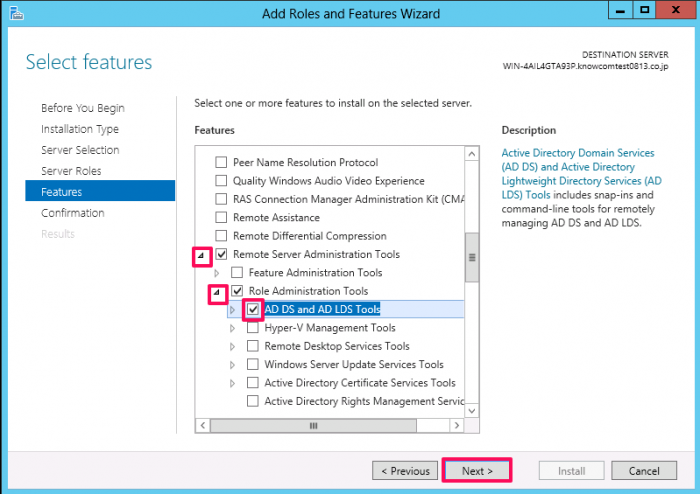Click the DESTINATION SERVER name text
This screenshot has height=494, width=700.
click(585, 66)
